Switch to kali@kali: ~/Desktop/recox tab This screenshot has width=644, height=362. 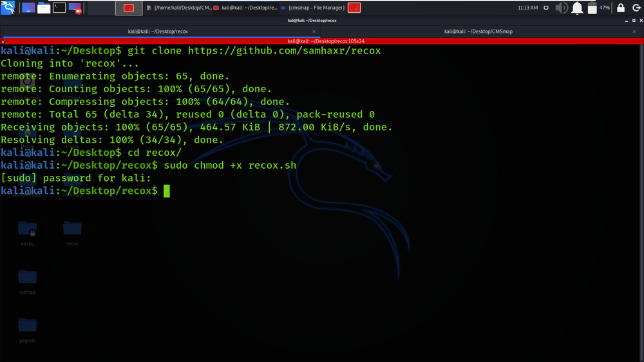tap(158, 32)
